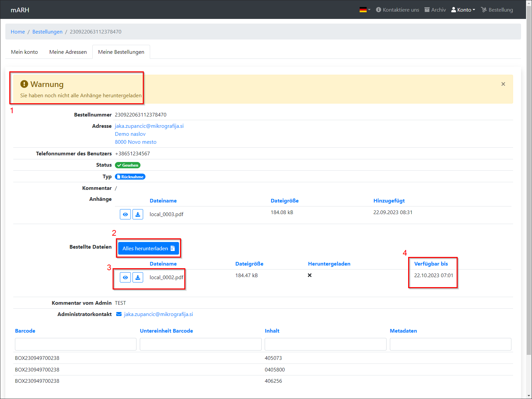Download the local_0003.pdf attachment
The image size is (532, 399).
point(138,214)
